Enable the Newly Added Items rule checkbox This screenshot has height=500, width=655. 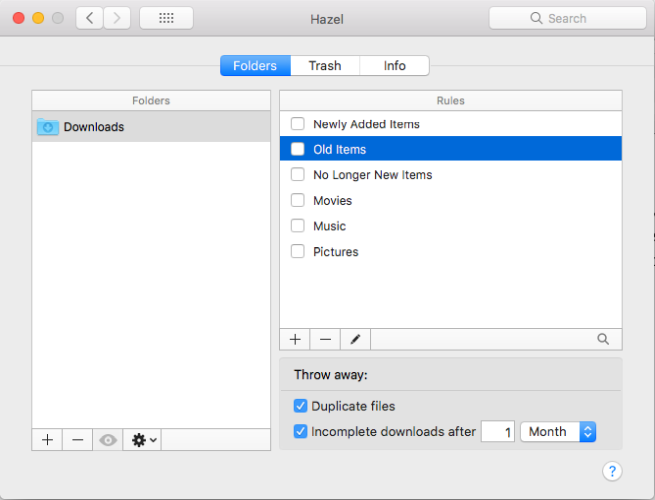(x=297, y=124)
